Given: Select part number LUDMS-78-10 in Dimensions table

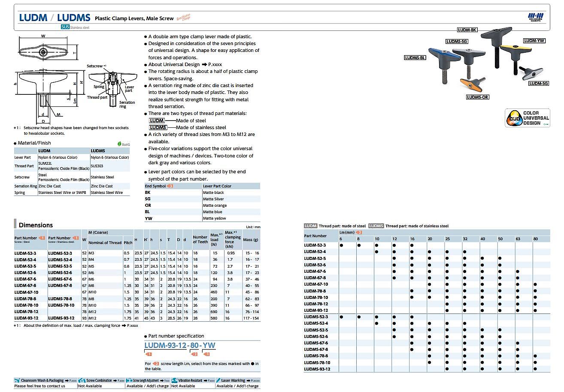Looking at the screenshot, I should [61, 305].
